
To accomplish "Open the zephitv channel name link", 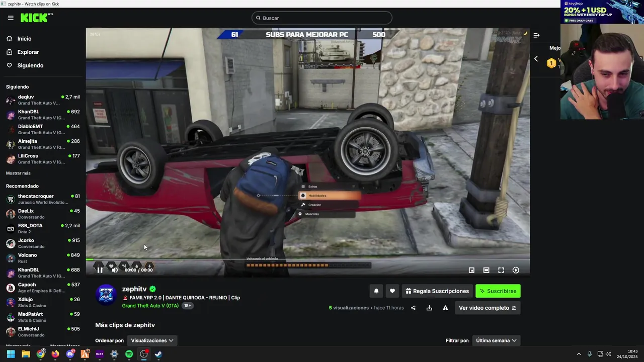I will pyautogui.click(x=134, y=289).
